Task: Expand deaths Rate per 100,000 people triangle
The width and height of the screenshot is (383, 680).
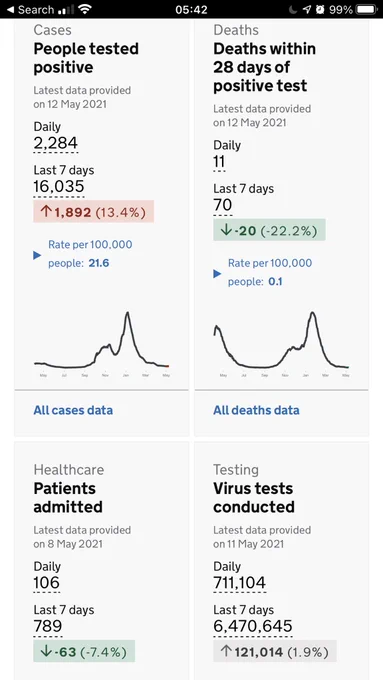Action: pyautogui.click(x=217, y=274)
